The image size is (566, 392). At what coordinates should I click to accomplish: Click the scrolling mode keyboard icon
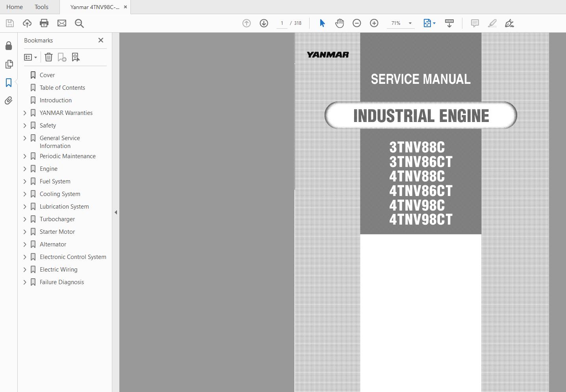click(x=449, y=23)
